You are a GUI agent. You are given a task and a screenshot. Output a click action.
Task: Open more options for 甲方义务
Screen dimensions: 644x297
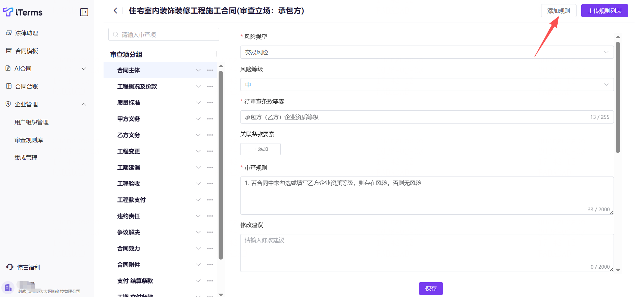pos(210,119)
